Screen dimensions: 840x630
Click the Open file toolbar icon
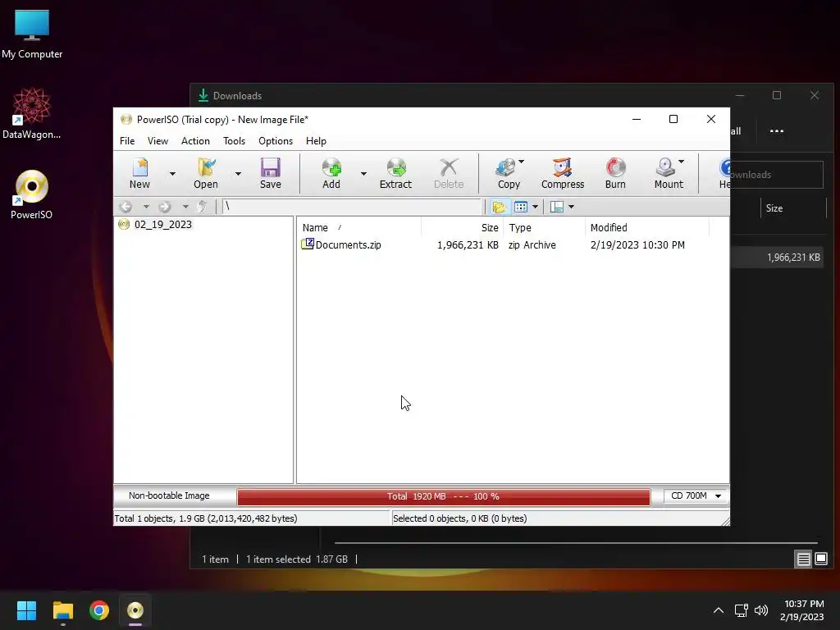point(206,173)
